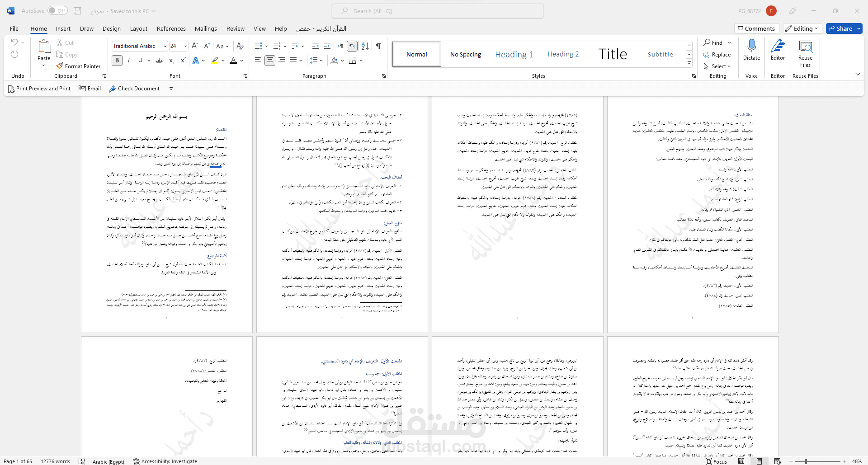Collapse the ribbon chevron

pyautogui.click(x=858, y=75)
